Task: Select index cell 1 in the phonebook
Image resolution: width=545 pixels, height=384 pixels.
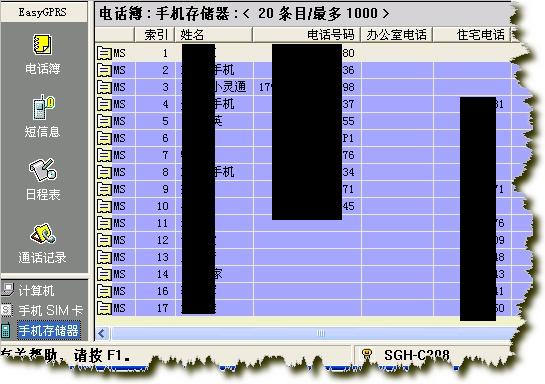Action: click(x=154, y=53)
